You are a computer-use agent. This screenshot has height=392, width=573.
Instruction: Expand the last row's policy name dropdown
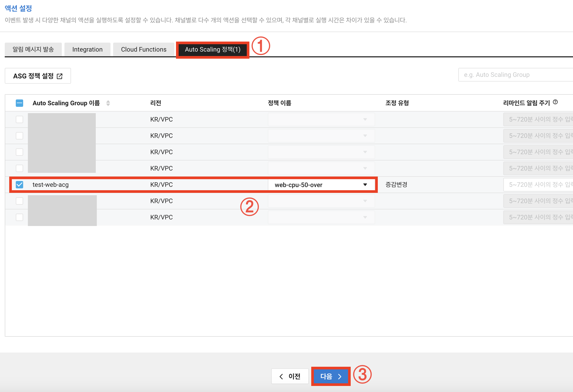[x=321, y=217]
